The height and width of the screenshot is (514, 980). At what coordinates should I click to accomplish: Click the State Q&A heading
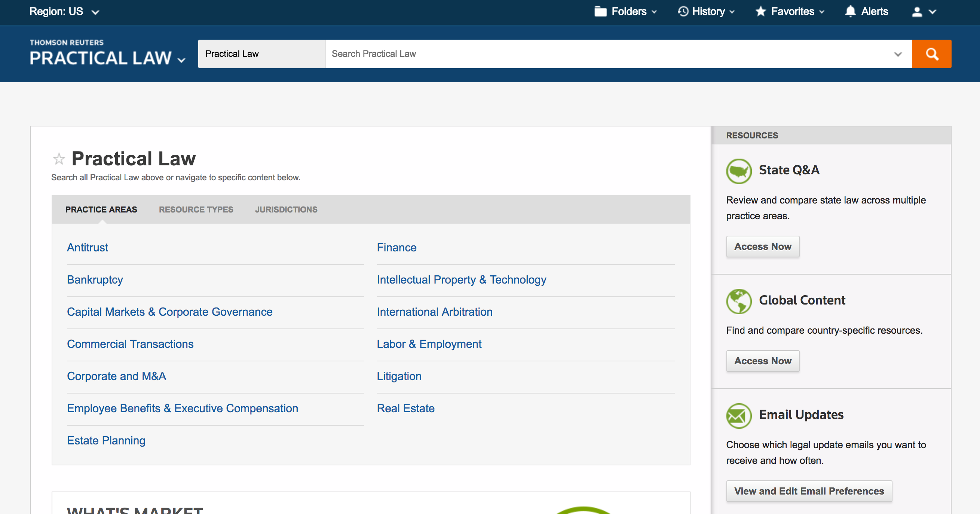coord(789,170)
